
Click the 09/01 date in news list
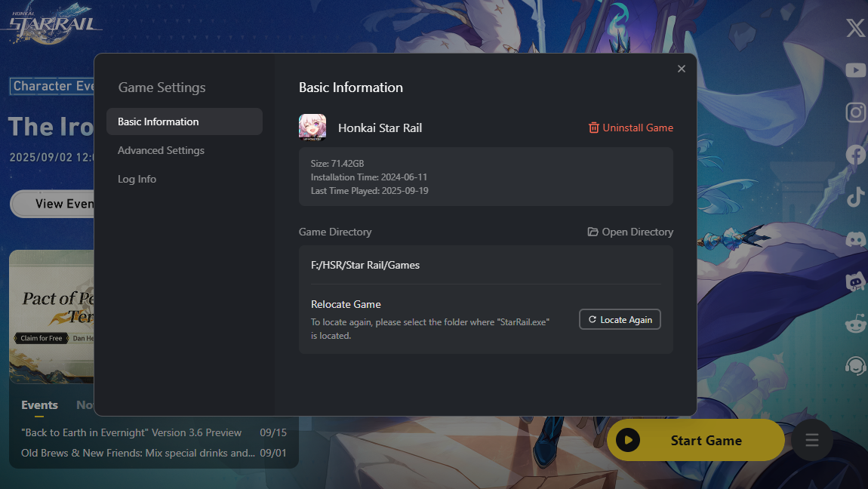pos(273,453)
